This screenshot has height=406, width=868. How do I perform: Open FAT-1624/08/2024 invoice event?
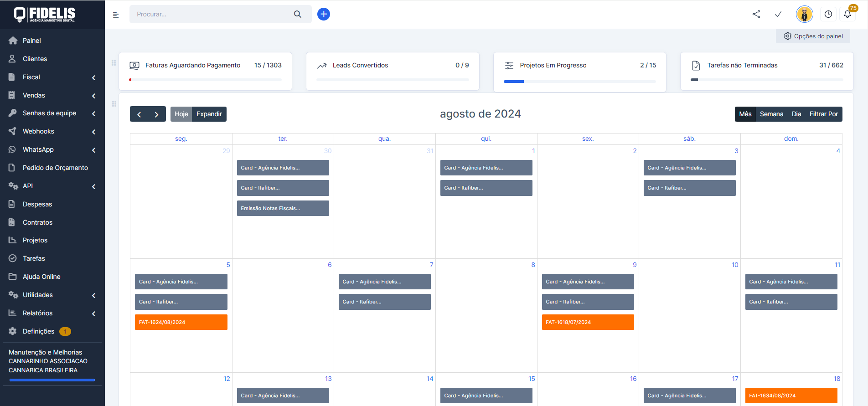pos(181,322)
